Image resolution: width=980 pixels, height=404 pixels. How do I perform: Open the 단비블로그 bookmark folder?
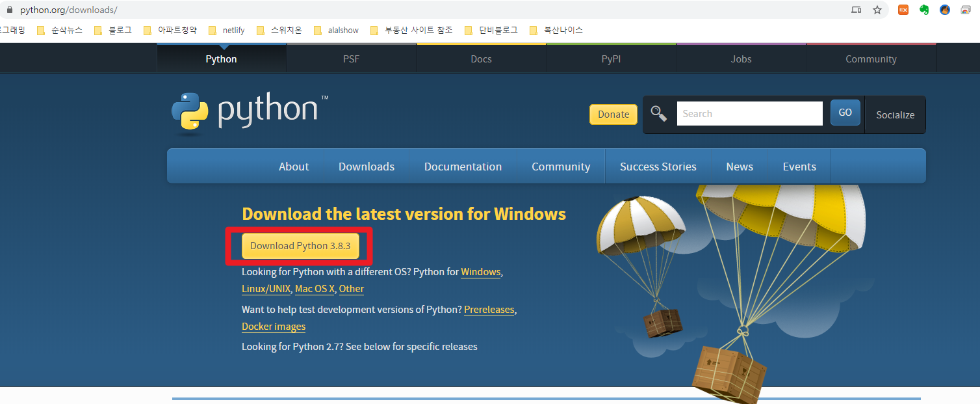click(x=491, y=30)
